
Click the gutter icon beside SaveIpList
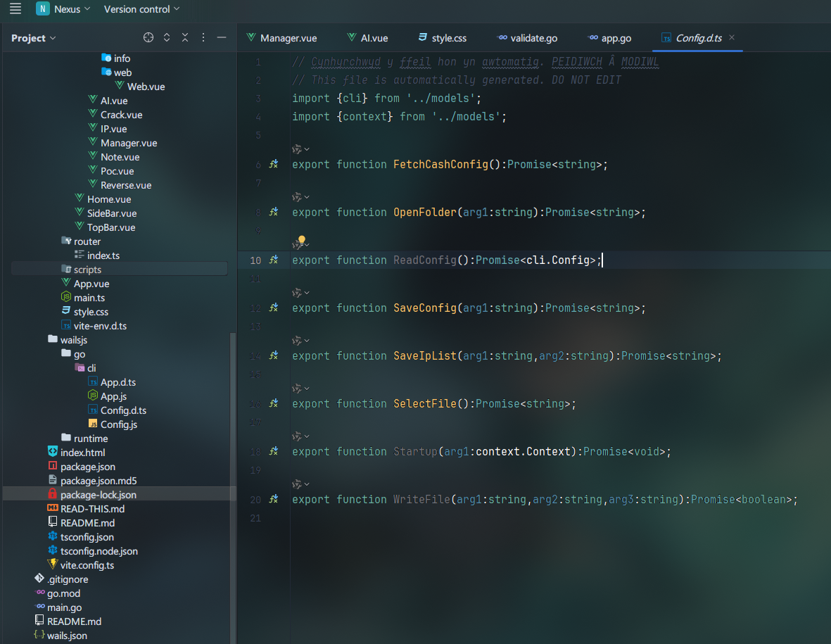tap(274, 355)
